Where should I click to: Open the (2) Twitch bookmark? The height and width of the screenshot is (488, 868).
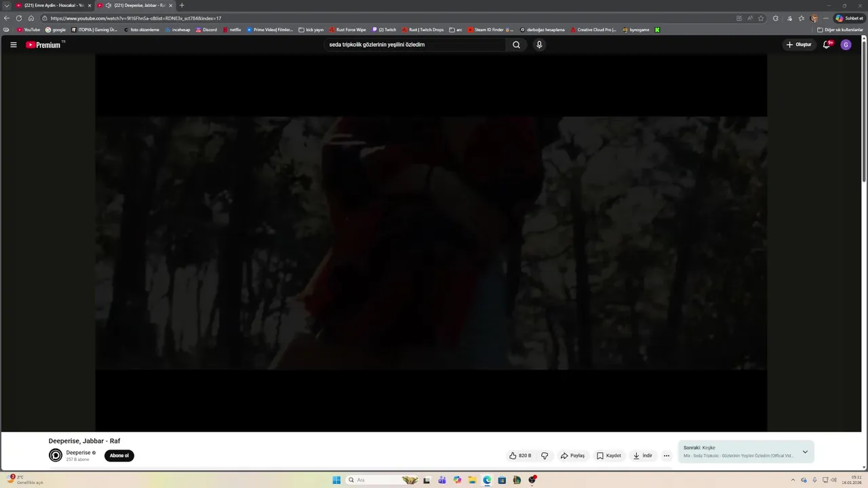pyautogui.click(x=384, y=30)
